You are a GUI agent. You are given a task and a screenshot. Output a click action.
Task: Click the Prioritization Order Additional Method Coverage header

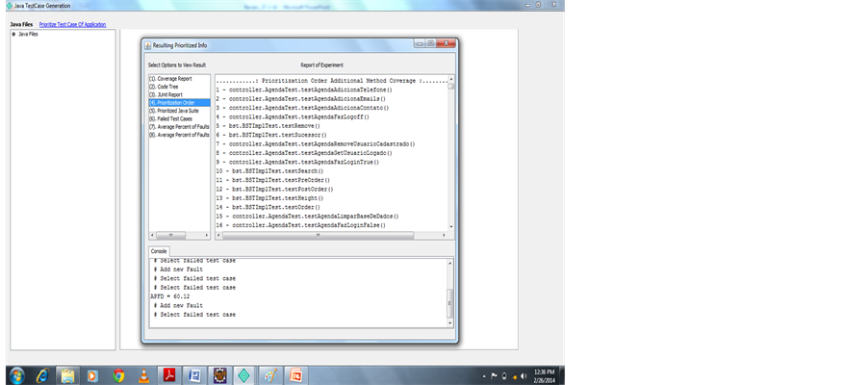(332, 81)
